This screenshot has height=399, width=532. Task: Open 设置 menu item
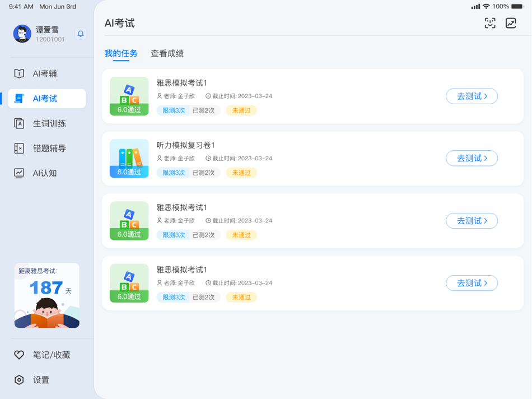click(x=47, y=379)
